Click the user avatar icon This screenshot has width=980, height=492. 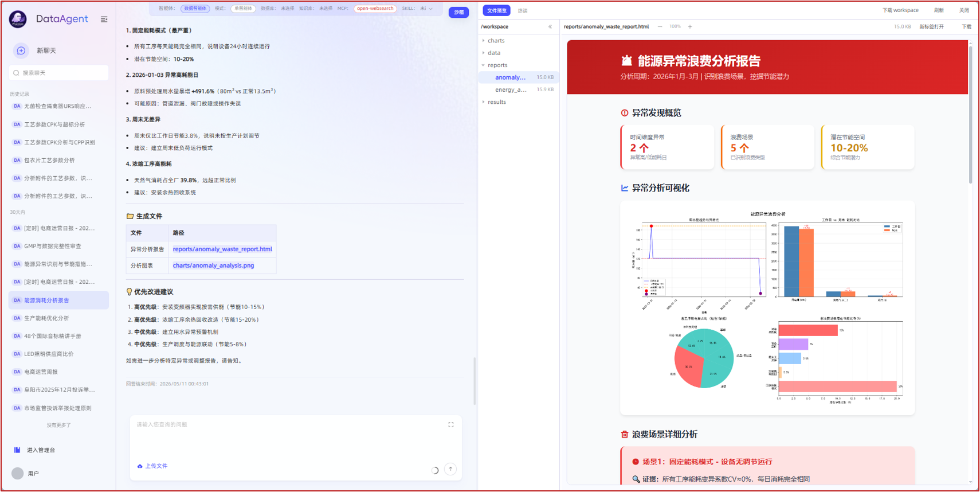pos(18,473)
